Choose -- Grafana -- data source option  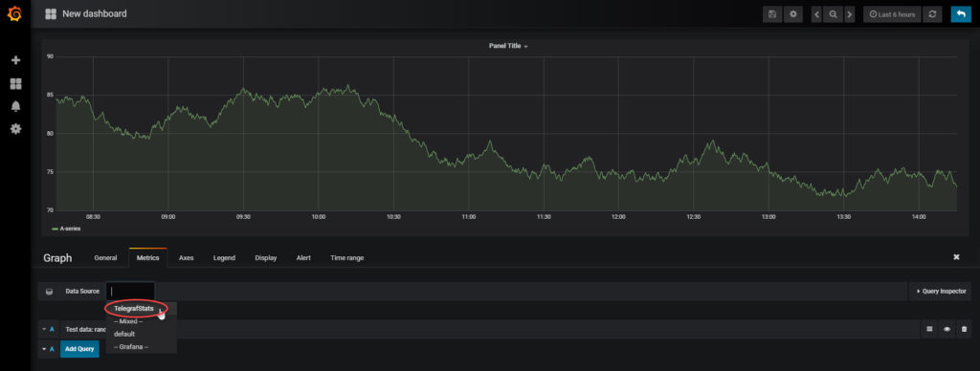click(130, 346)
